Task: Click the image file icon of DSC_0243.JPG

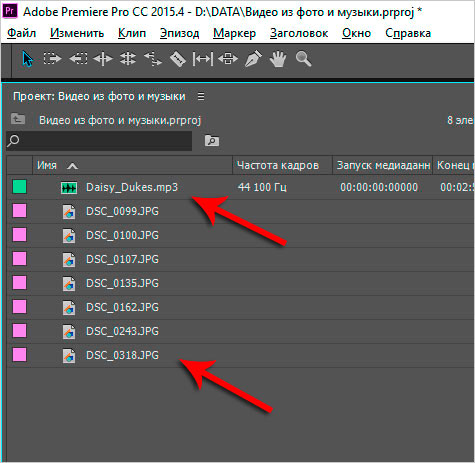Action: 69,332
